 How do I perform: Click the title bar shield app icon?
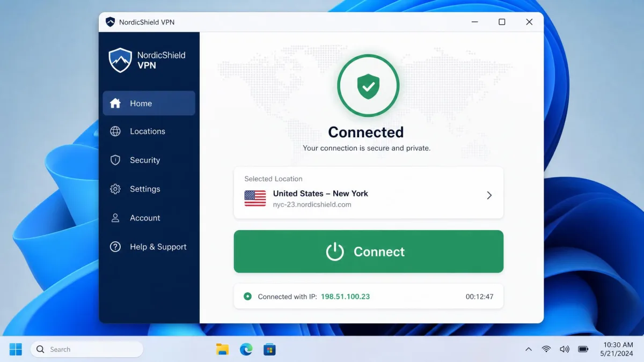pyautogui.click(x=111, y=22)
